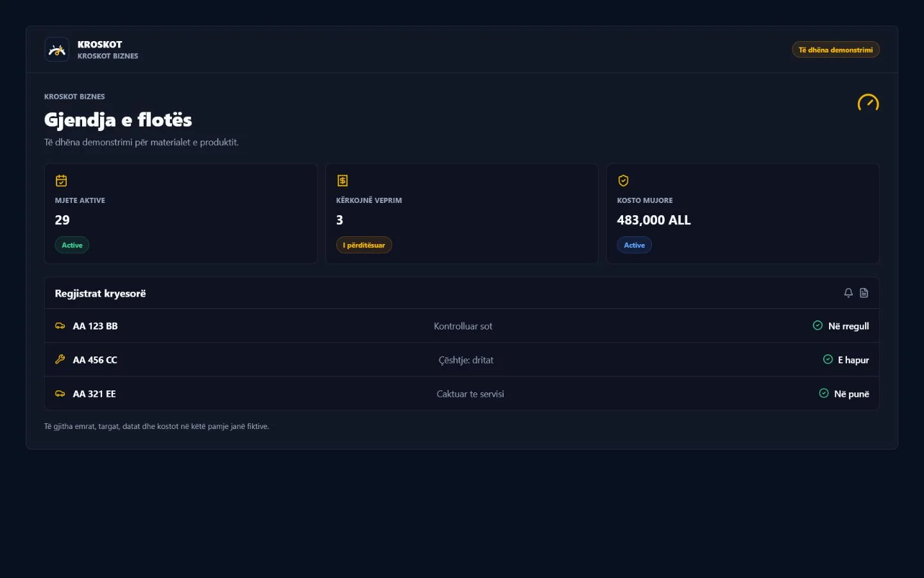Click the shield icon above Kosto mujore
Screen dimensions: 924x578
click(623, 180)
